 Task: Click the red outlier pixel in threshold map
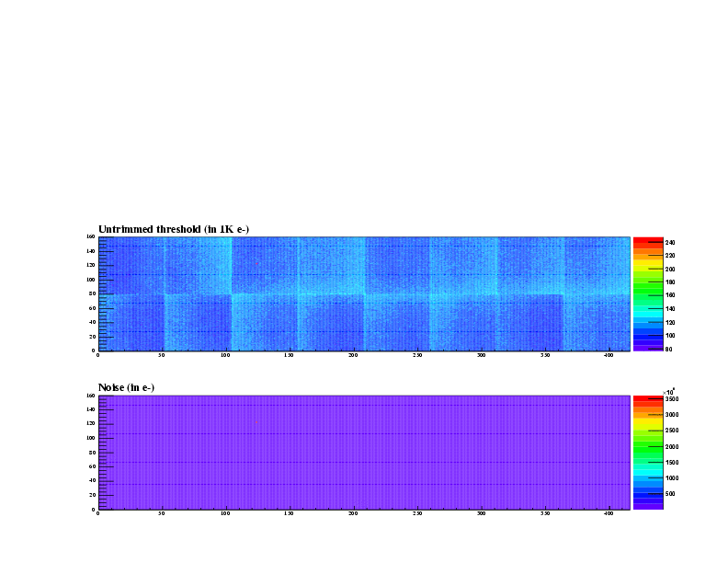coord(256,263)
